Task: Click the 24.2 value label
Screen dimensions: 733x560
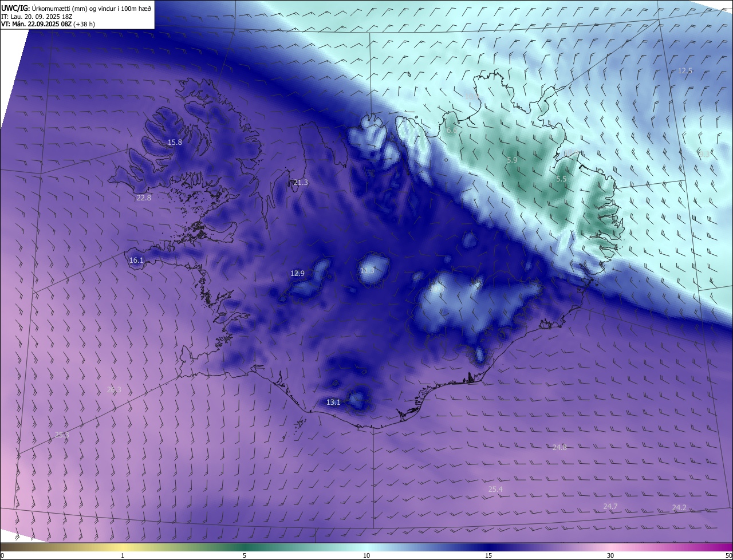Action: pos(679,507)
